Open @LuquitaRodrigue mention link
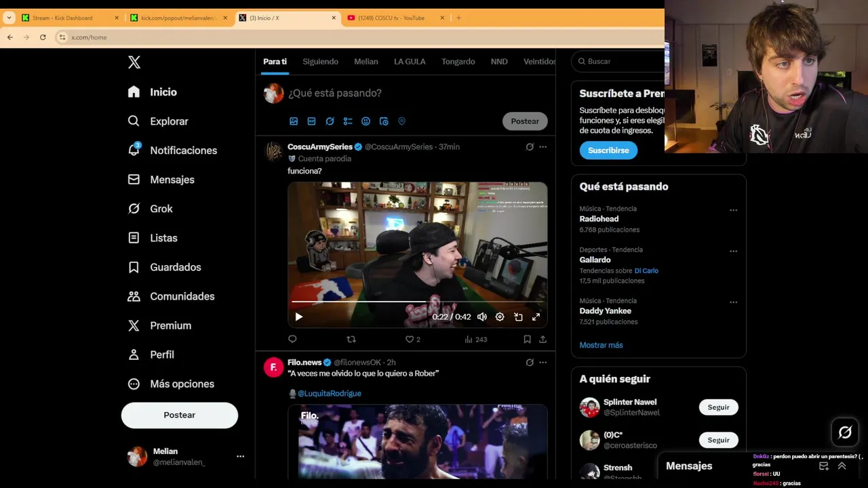 click(329, 394)
